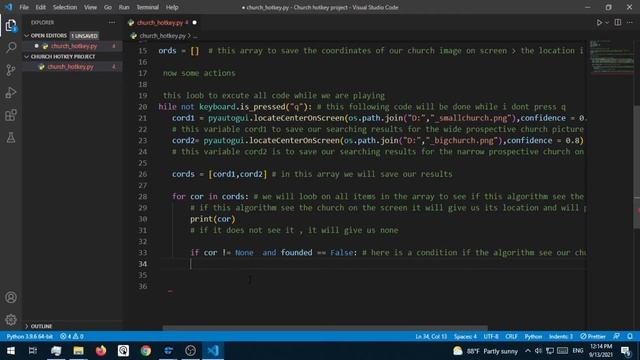The width and height of the screenshot is (640, 360).
Task: Open the Selection menu
Action: point(64,7)
